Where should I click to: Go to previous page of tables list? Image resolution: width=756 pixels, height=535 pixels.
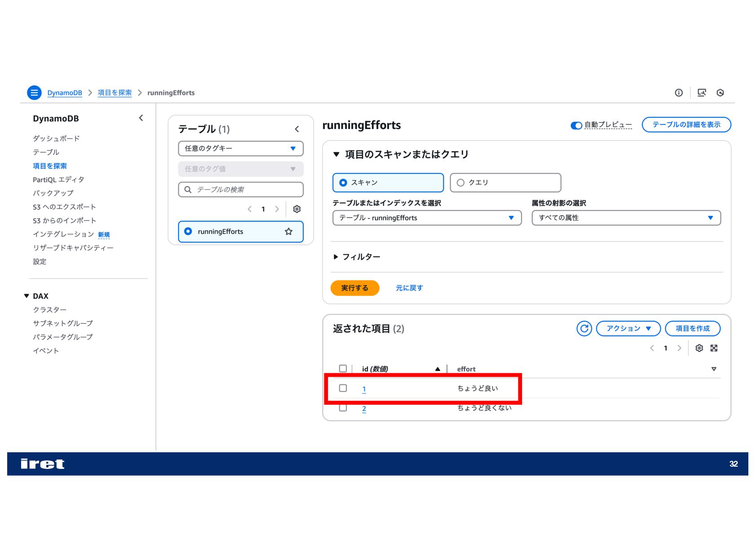tap(250, 209)
